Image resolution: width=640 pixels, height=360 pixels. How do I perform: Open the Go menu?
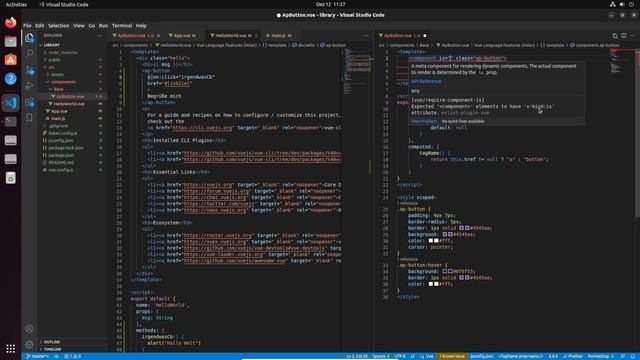(92, 25)
